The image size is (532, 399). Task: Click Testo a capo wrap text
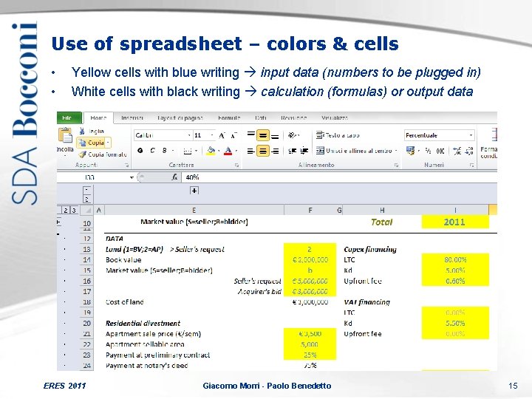click(338, 135)
